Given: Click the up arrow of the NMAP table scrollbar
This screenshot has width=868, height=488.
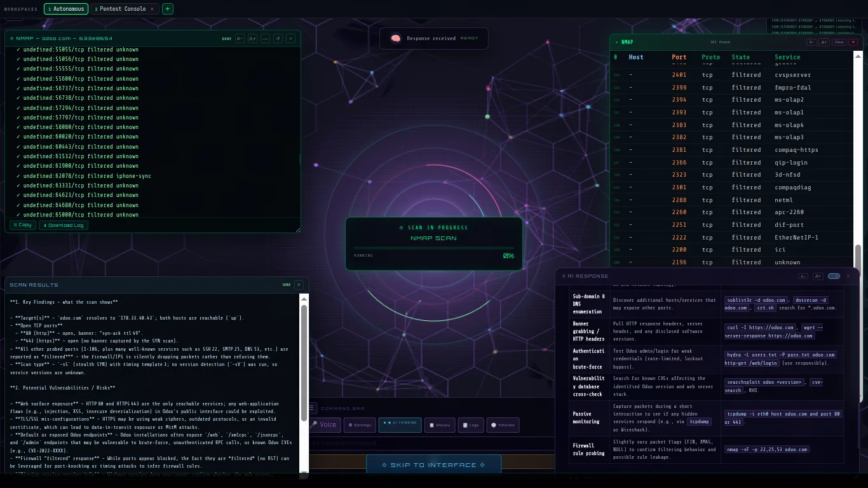Looking at the screenshot, I should coord(858,56).
